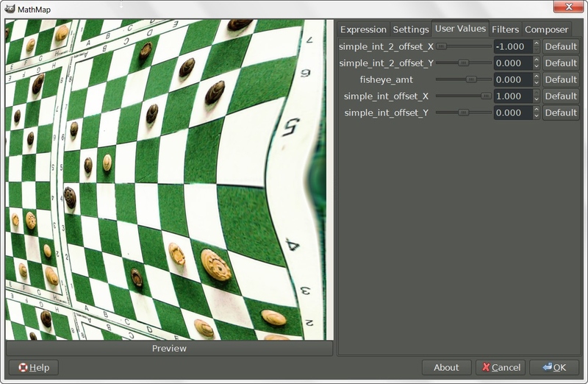Switch to the Settings tab
588x384 pixels.
[411, 29]
